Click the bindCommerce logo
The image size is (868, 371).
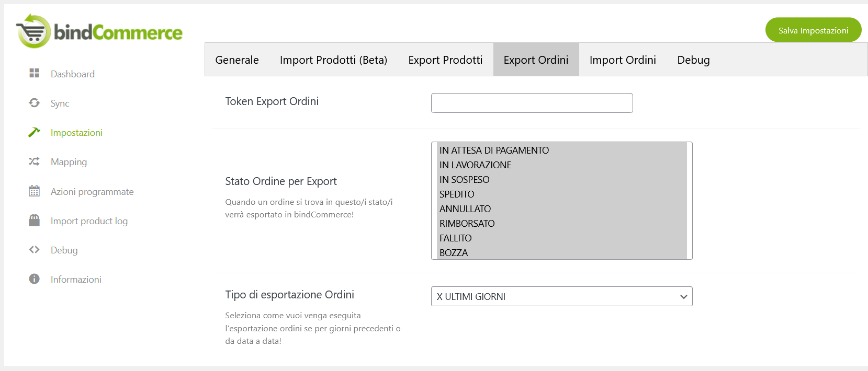click(x=99, y=31)
